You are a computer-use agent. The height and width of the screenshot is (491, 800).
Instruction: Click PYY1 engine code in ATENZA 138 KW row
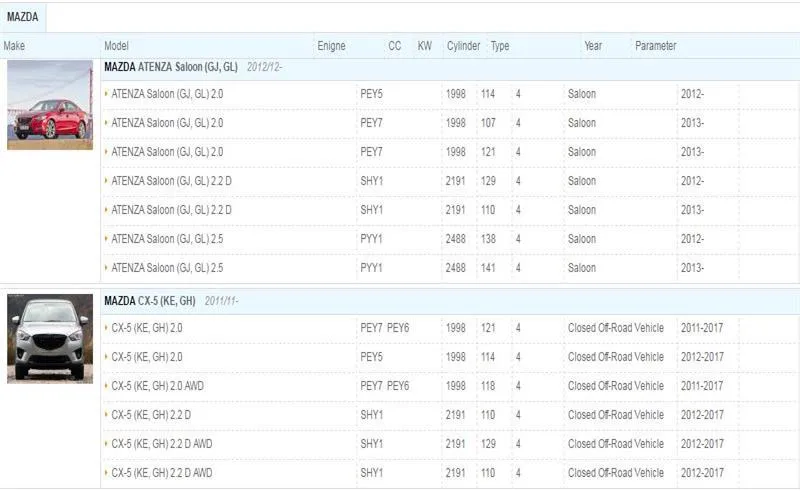(371, 239)
